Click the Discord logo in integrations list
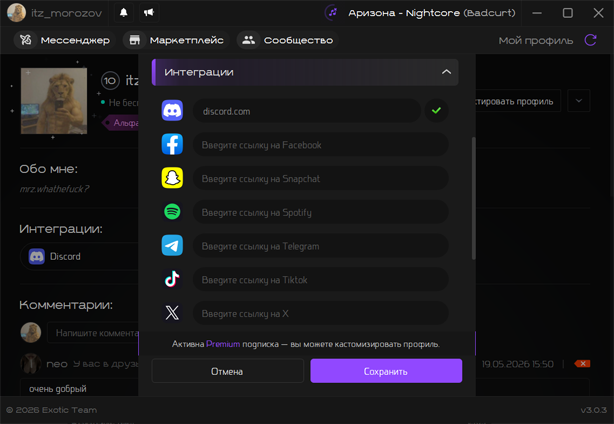Viewport: 614px width, 424px height. tap(172, 110)
